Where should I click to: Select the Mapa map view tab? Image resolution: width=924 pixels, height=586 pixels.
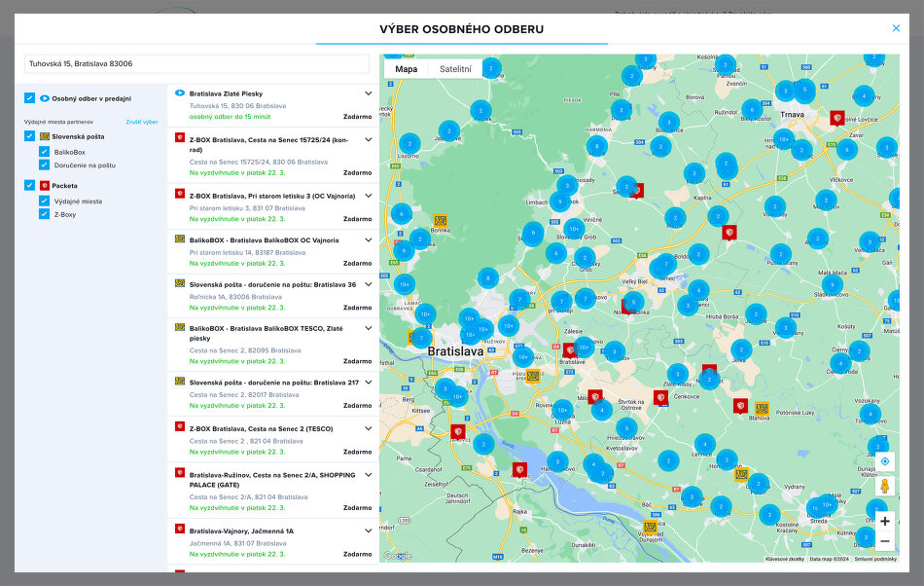(x=406, y=69)
